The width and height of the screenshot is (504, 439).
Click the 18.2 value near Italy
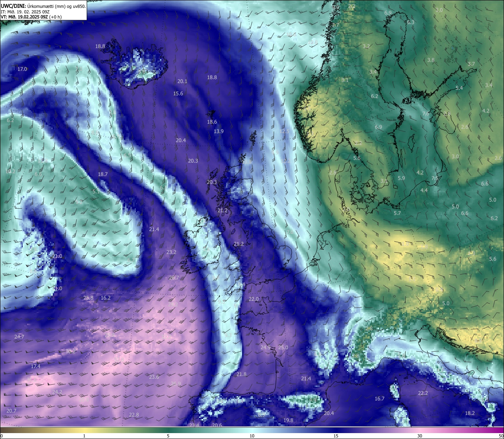click(470, 413)
